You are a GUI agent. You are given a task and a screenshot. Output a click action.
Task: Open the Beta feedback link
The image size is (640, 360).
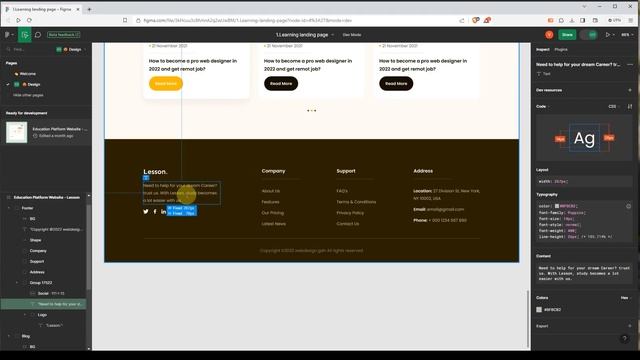(x=64, y=35)
